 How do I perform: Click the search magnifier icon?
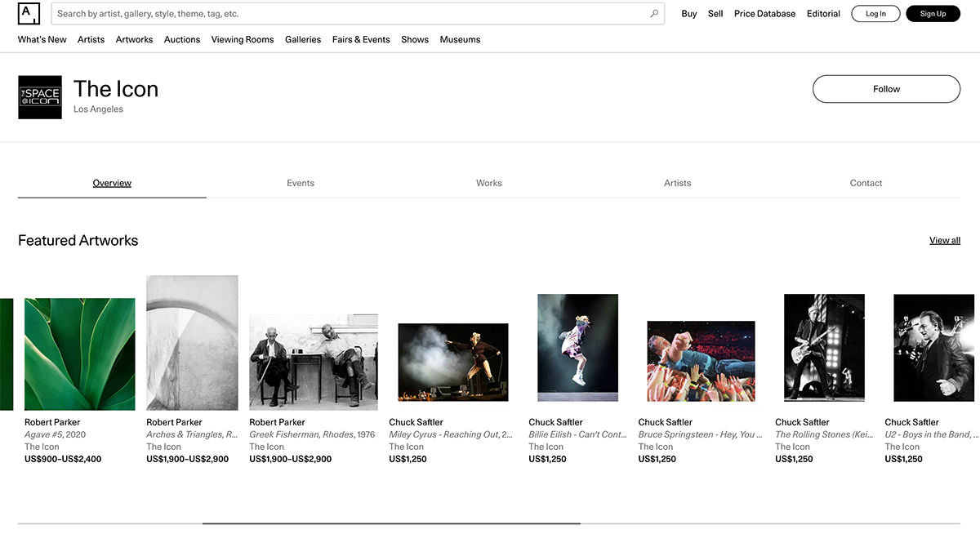pos(654,14)
